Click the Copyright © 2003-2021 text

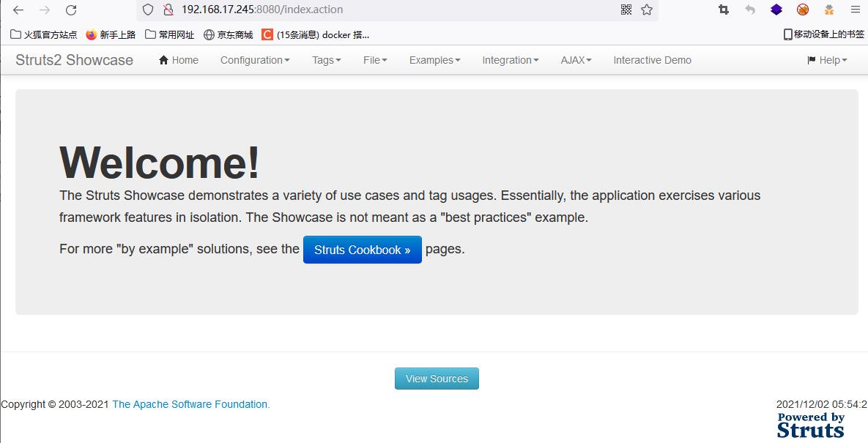coord(55,404)
